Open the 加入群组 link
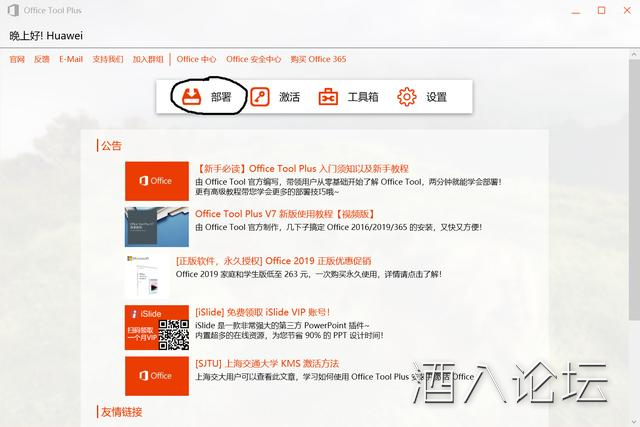Viewport: 640px width, 427px height. click(x=148, y=59)
